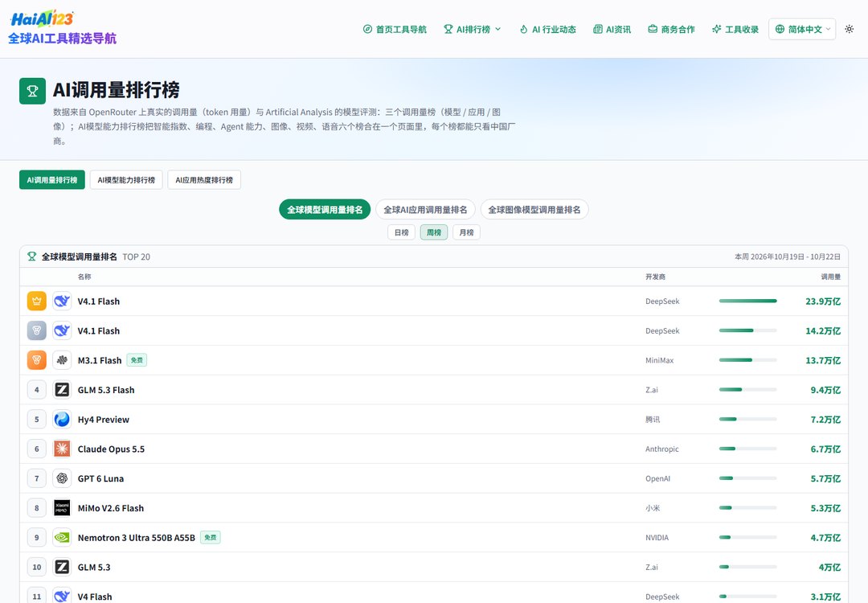Click the MiniMax logo for M3.1 Flash
The width and height of the screenshot is (868, 603).
(x=62, y=360)
